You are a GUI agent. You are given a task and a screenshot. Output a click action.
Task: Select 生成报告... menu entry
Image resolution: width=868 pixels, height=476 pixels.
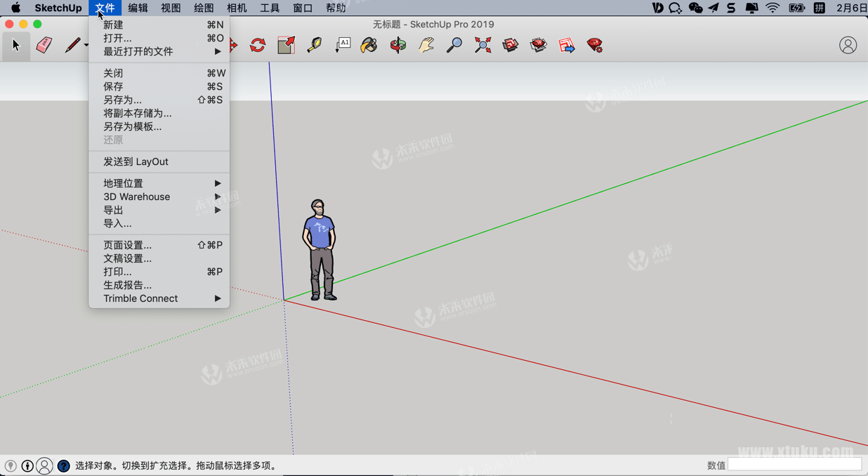point(159,285)
